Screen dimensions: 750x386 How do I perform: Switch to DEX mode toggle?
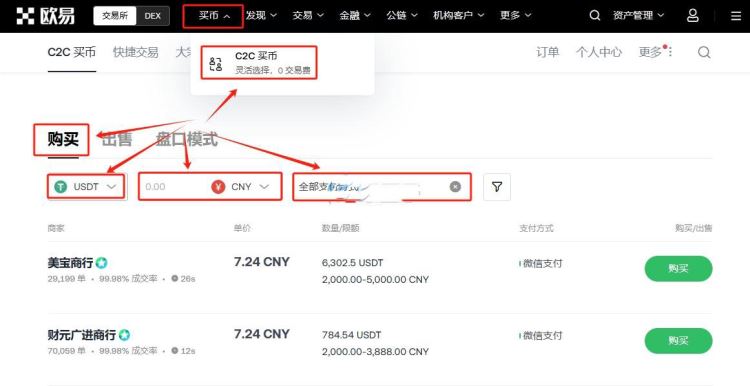pyautogui.click(x=153, y=16)
